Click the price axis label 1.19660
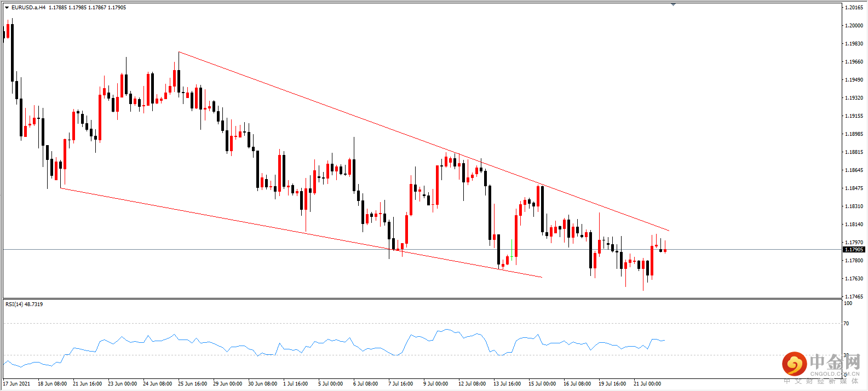Screen dimensions: 868x391 tap(854, 62)
